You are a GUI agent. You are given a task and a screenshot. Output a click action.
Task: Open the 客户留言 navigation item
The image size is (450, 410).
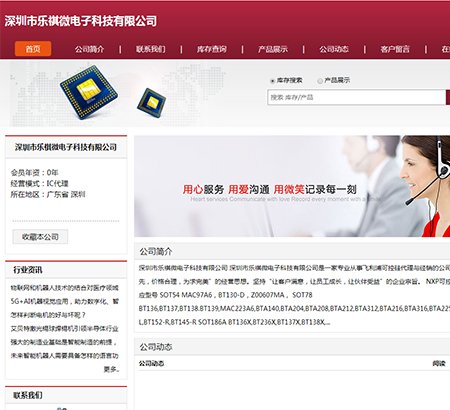coord(395,49)
